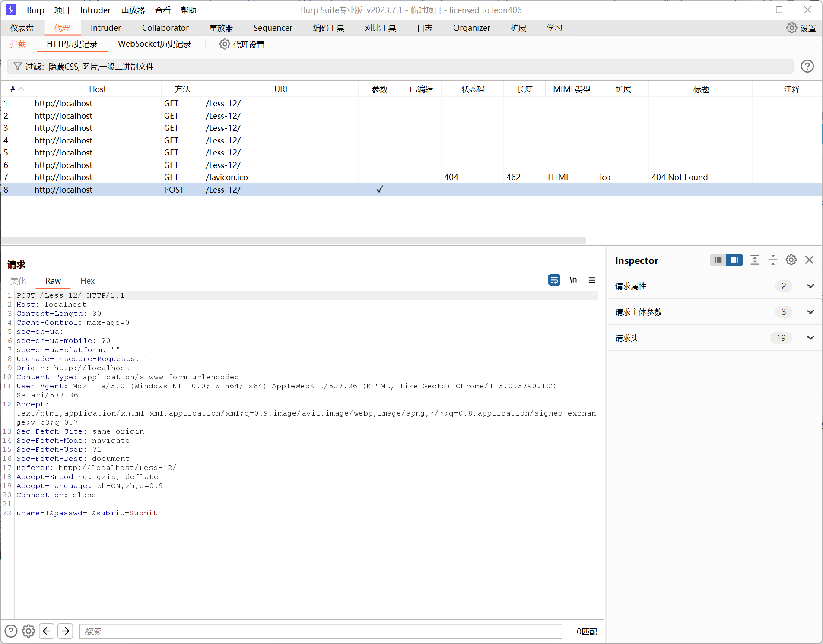The height and width of the screenshot is (644, 823).
Task: Toggle line wrap in request editor
Action: 554,280
